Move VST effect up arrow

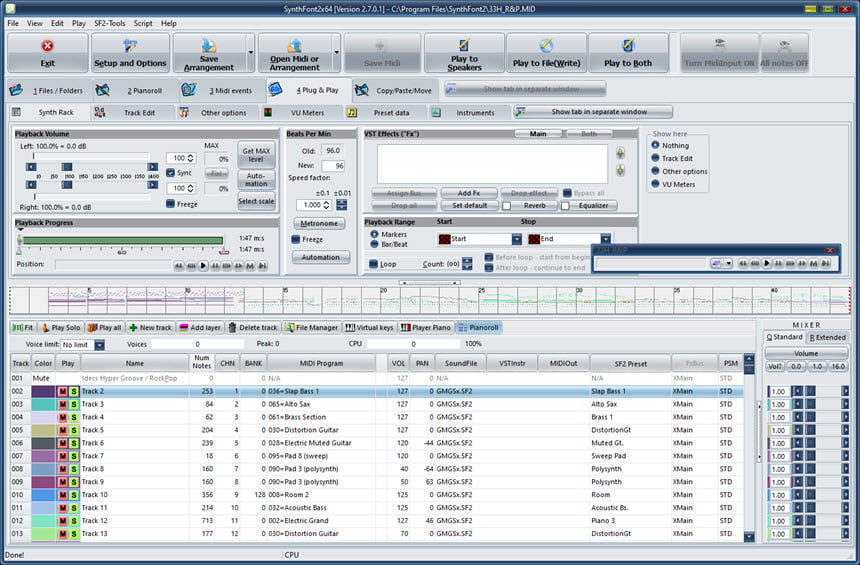click(x=620, y=153)
